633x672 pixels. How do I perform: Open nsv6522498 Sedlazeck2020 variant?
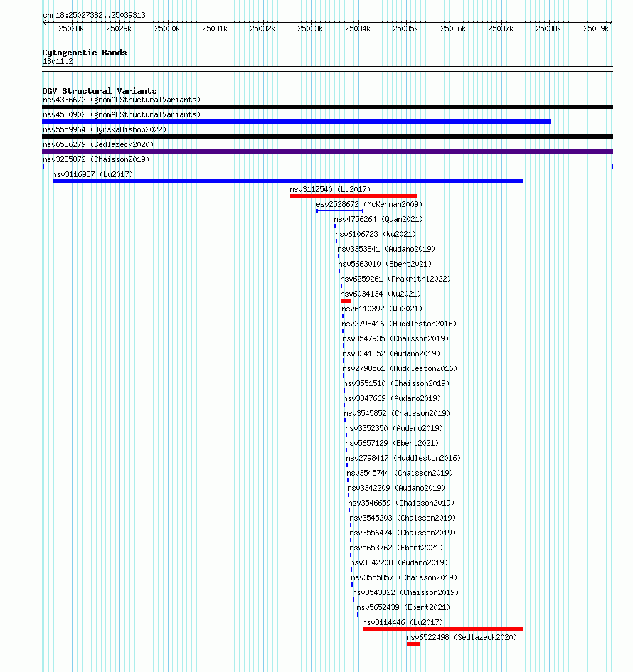462,639
